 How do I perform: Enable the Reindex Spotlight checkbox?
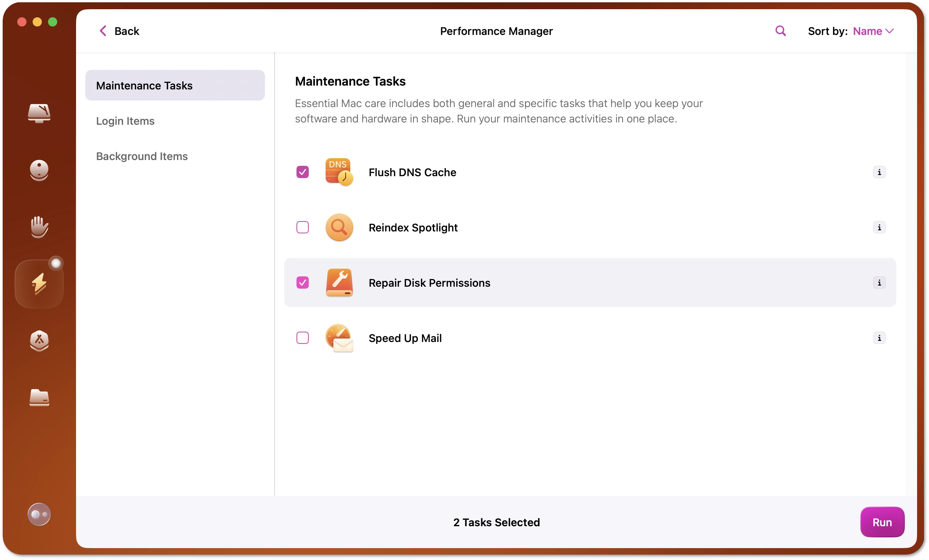(x=303, y=228)
